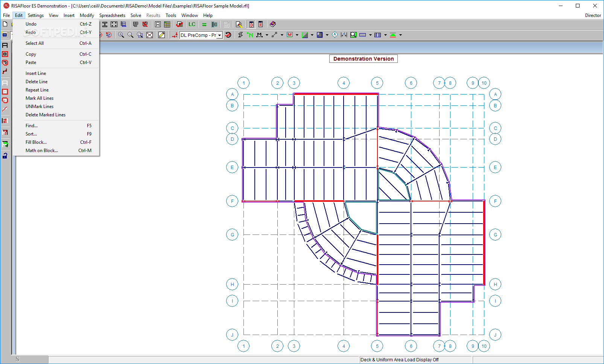604x364 pixels.
Task: Toggle the circled A grid labels button
Action: [x=335, y=35]
